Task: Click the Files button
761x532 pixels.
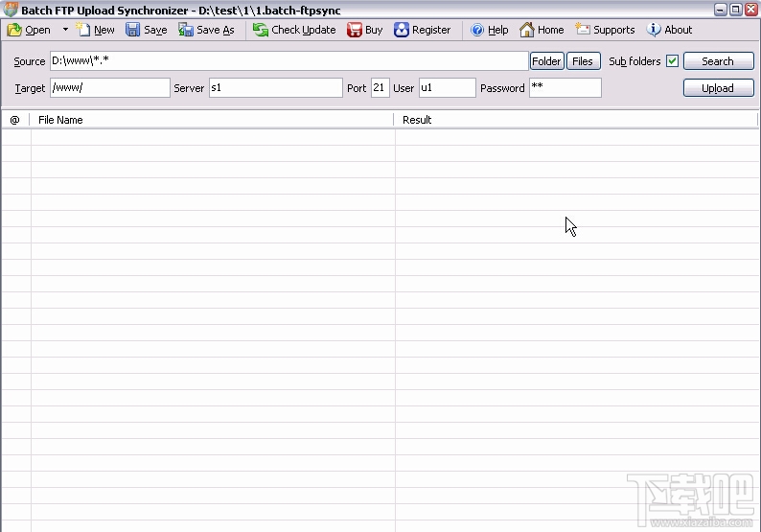Action: click(x=583, y=61)
